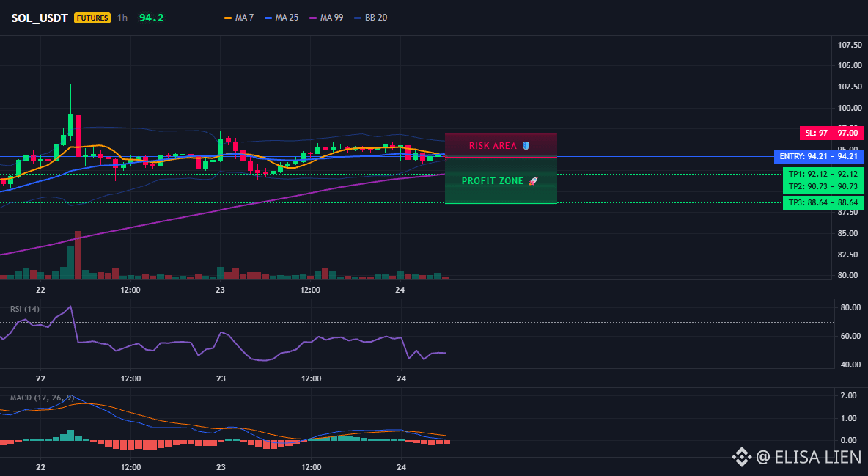Click the current price 94.2 in header

151,18
